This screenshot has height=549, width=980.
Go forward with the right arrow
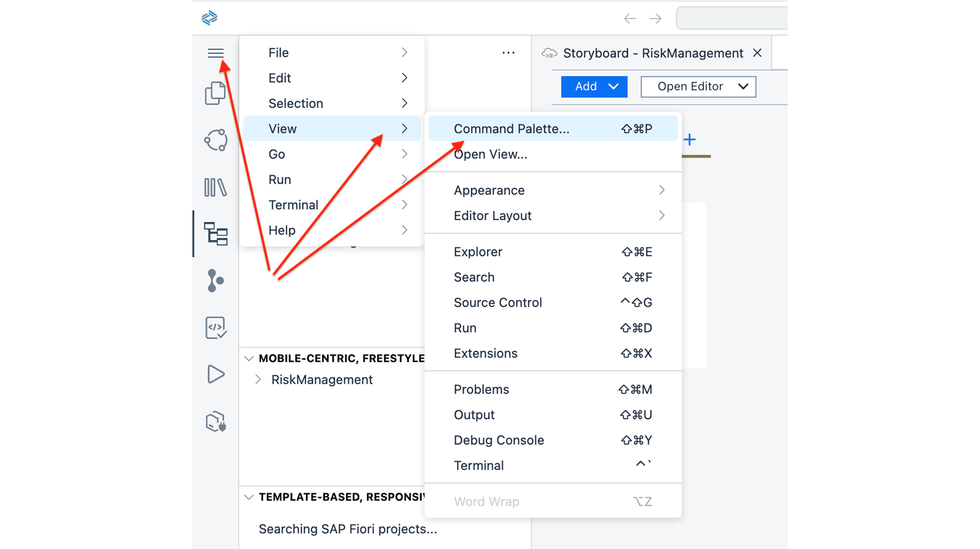655,18
